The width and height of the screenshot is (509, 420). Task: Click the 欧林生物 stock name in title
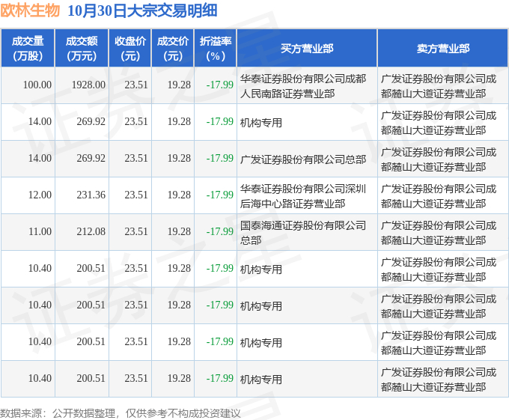tap(30, 10)
